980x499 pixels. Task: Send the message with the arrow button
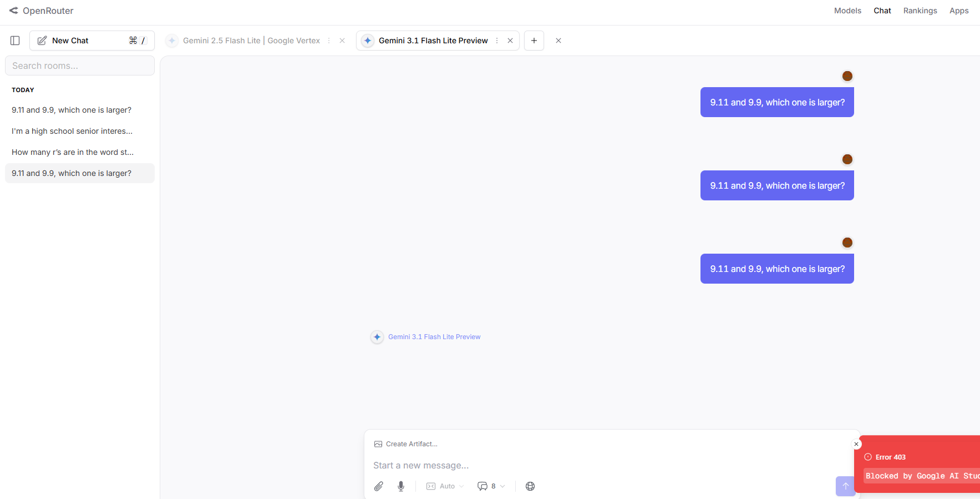[845, 486]
